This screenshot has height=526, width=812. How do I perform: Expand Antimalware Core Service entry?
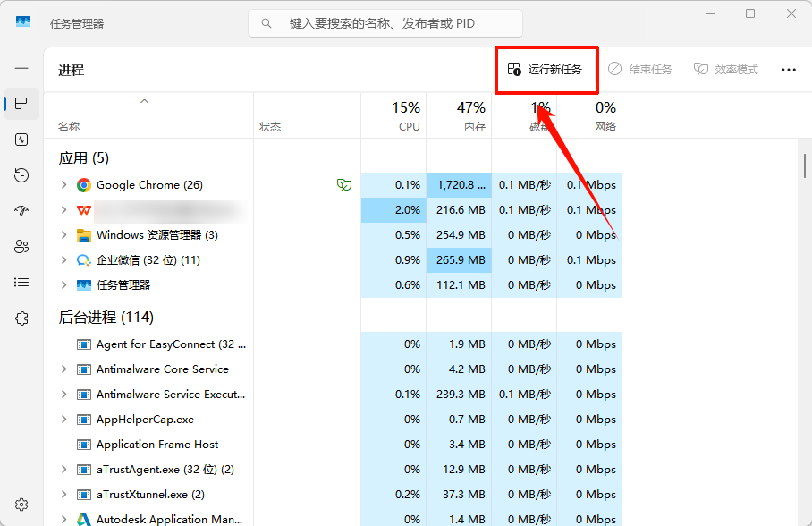[x=63, y=369]
